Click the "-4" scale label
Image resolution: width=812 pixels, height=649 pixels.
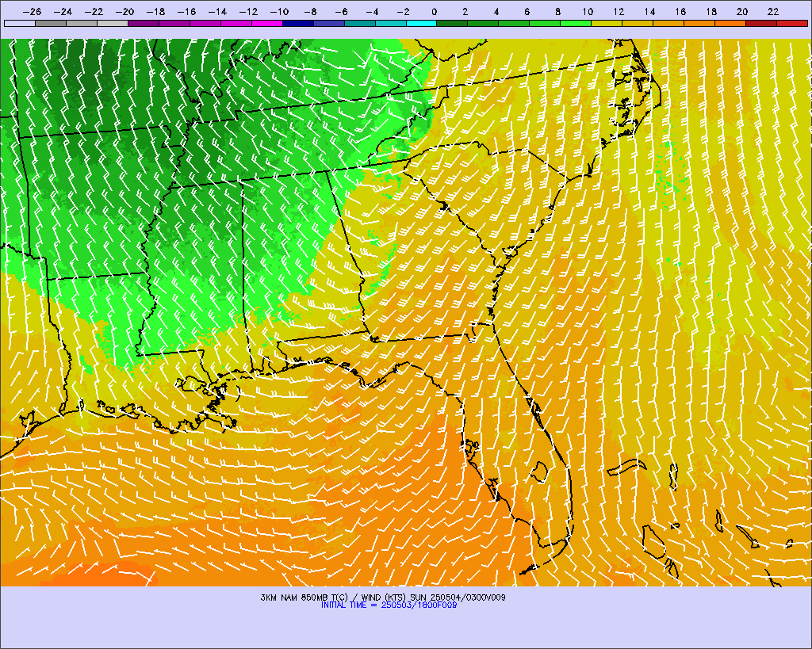click(x=372, y=11)
